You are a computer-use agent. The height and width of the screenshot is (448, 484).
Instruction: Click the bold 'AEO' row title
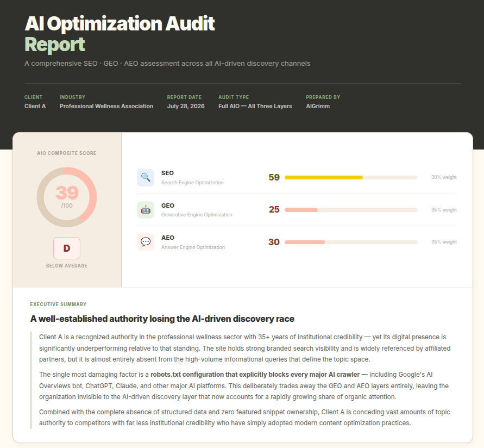[x=168, y=238]
